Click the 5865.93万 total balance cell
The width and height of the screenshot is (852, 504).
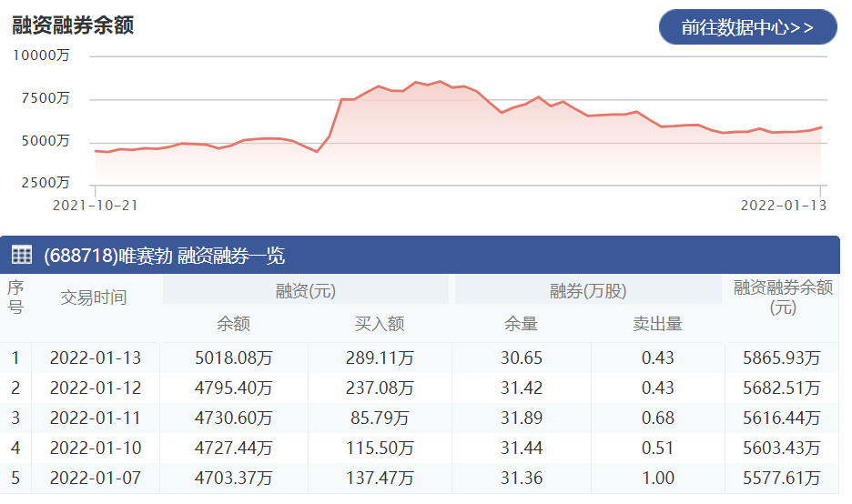(x=782, y=358)
